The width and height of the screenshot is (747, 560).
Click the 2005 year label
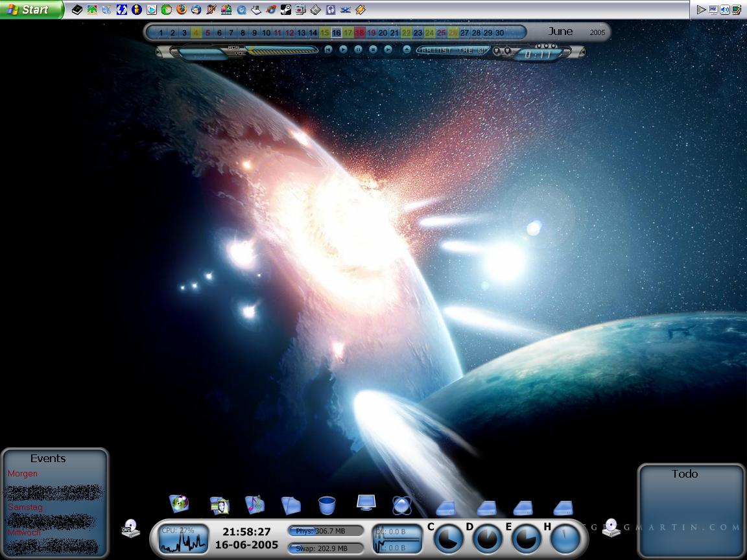tap(597, 32)
